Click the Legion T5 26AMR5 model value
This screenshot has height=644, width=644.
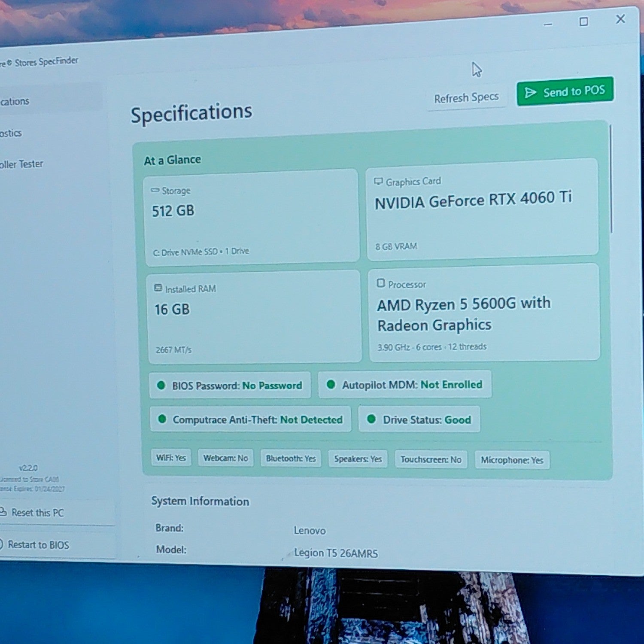coord(336,553)
